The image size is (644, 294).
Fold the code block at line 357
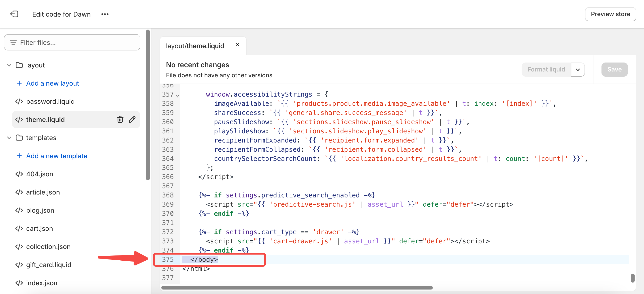pyautogui.click(x=177, y=96)
